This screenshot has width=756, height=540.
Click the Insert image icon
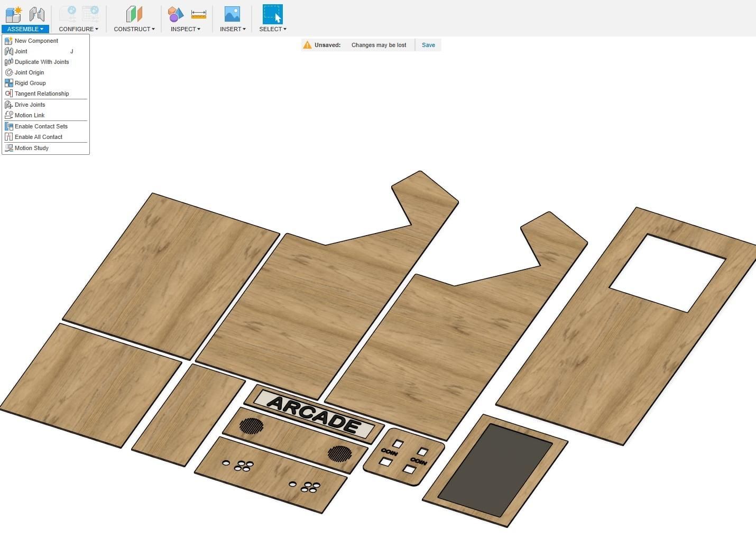(232, 14)
